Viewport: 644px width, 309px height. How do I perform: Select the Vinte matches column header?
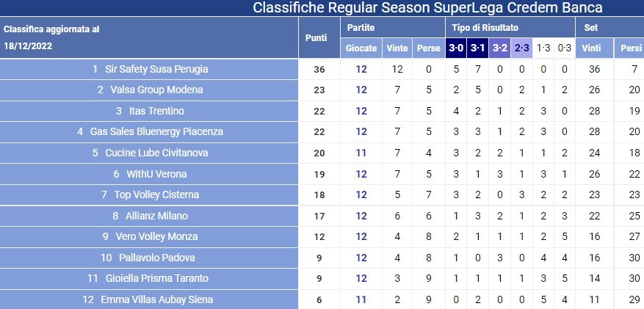click(397, 48)
